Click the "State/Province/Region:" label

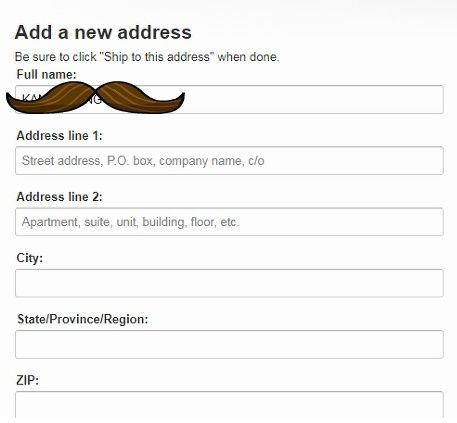click(x=83, y=319)
